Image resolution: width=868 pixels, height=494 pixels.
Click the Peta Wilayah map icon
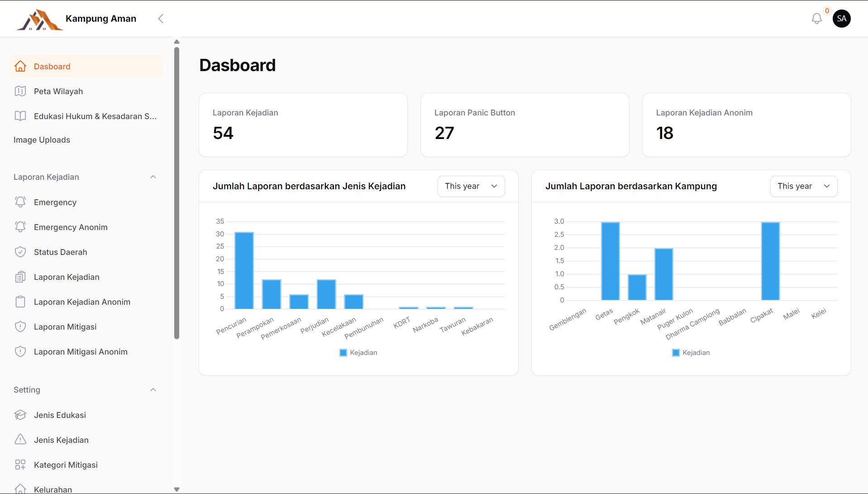pyautogui.click(x=20, y=91)
